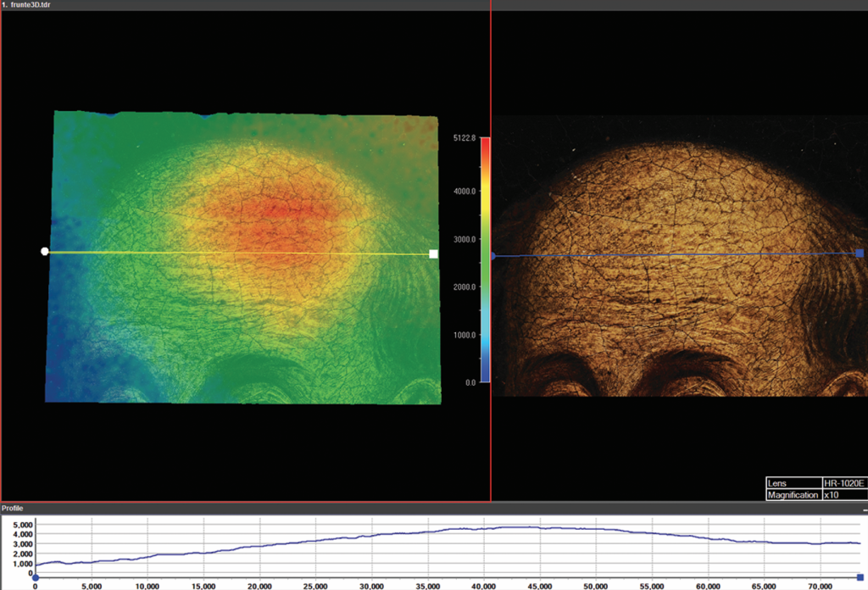Screen dimensions: 868x590
Task: Select the blue profile line across the optical image
Action: 678,254
